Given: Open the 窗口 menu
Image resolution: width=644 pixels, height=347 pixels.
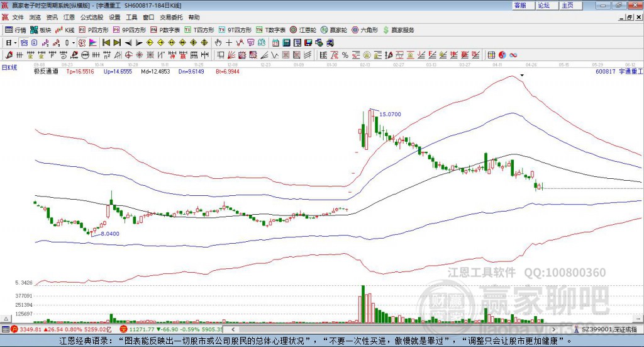Looking at the screenshot, I should pyautogui.click(x=148, y=17).
